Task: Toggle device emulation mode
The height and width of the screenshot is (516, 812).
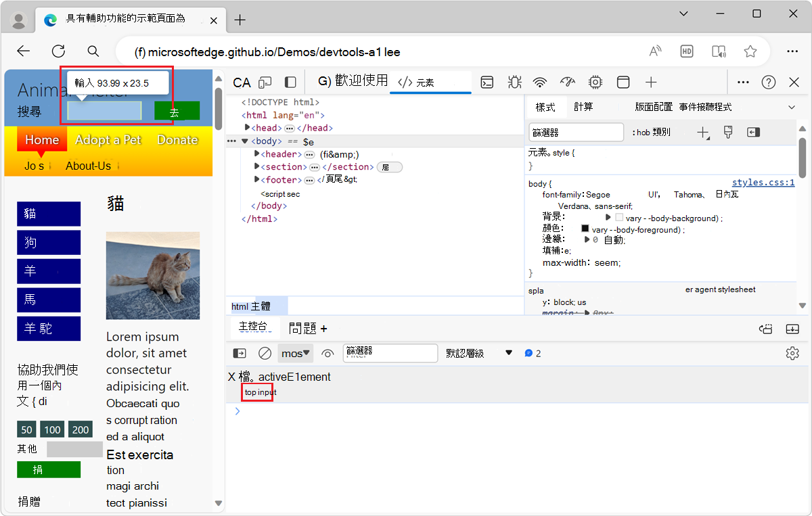Action: click(265, 82)
